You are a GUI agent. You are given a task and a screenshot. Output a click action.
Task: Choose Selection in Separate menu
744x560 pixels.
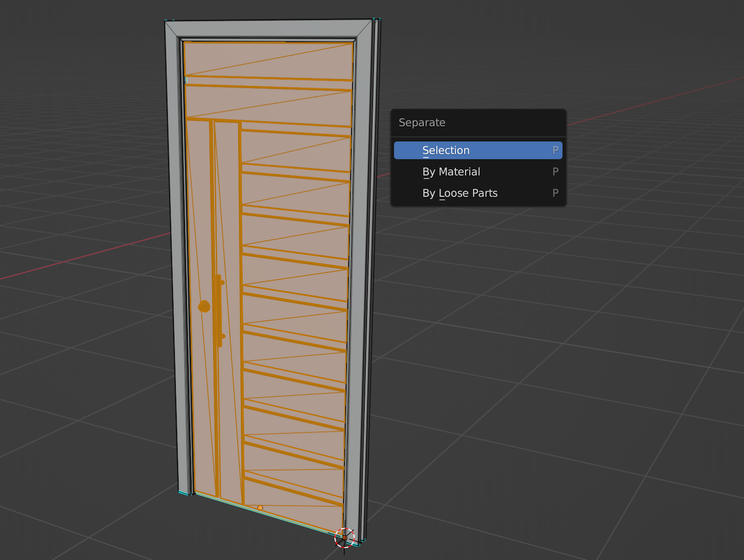tap(478, 150)
